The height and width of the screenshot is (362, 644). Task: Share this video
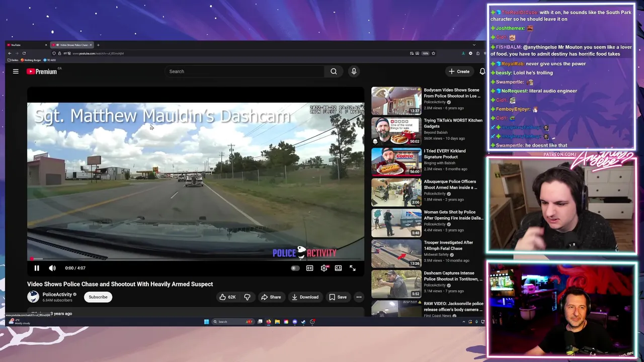[x=271, y=297]
